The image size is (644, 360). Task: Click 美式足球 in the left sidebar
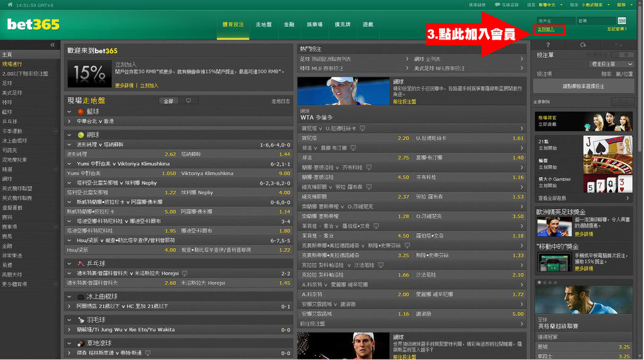click(x=12, y=93)
